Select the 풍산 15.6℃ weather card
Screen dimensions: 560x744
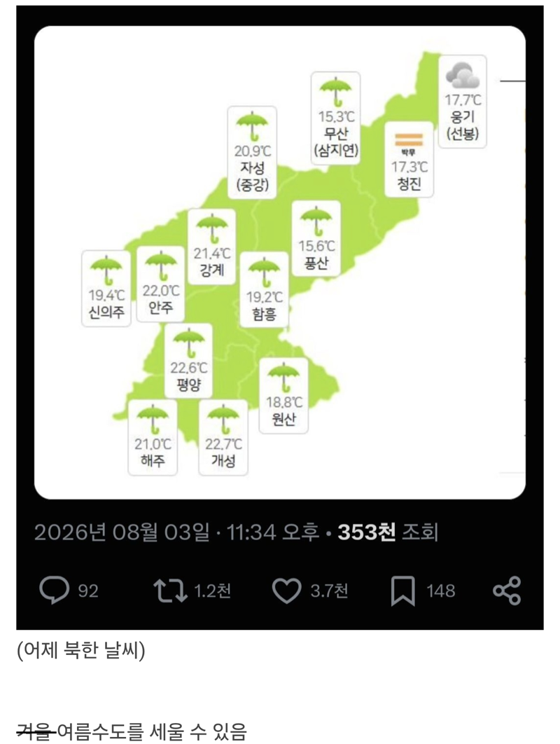click(x=316, y=239)
